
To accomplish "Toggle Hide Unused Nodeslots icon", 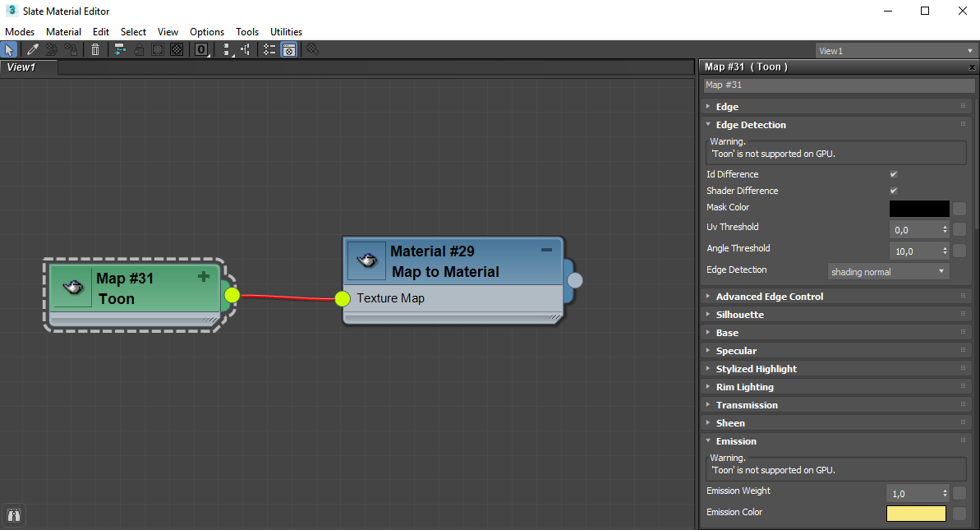I will coord(139,49).
